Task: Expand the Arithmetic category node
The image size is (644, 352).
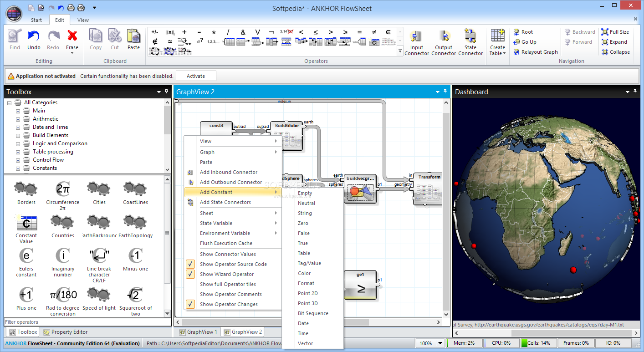Action: tap(18, 119)
